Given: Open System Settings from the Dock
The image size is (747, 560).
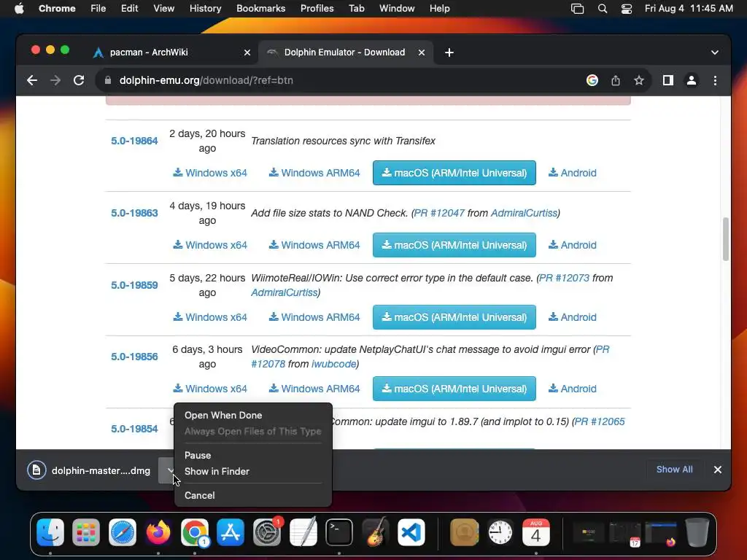Looking at the screenshot, I should pos(267,532).
